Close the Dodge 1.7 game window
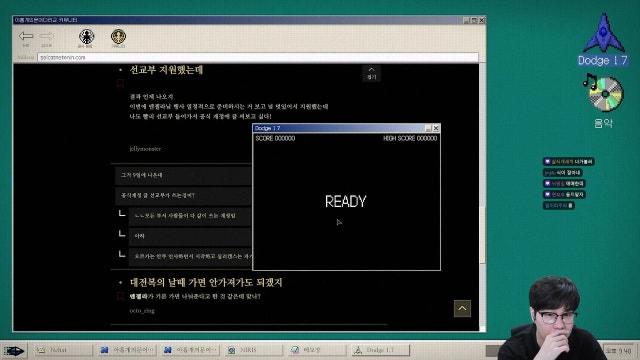This screenshot has width=640, height=360. click(x=436, y=128)
